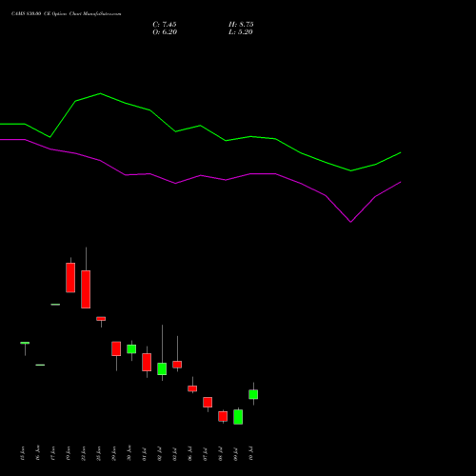Viewport: 476px width, 476px height.
Task: Select the high value 'H: 8.75'
Action: tap(241, 25)
